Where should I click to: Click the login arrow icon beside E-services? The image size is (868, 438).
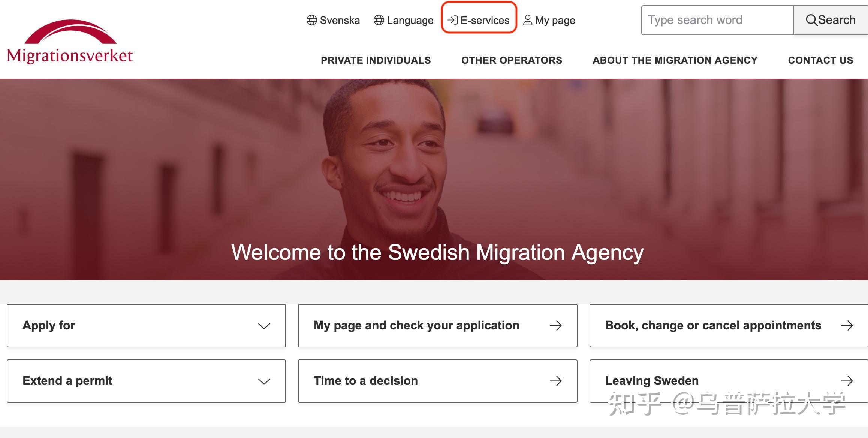453,20
